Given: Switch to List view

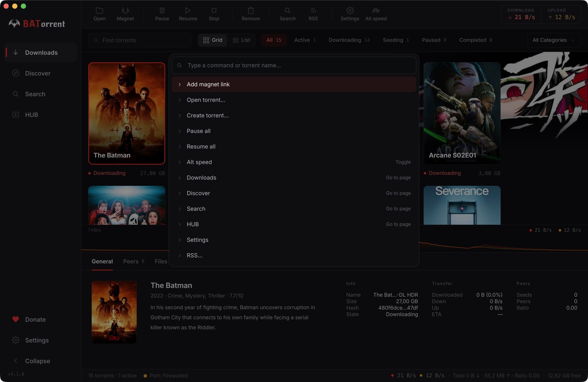Looking at the screenshot, I should (x=241, y=40).
